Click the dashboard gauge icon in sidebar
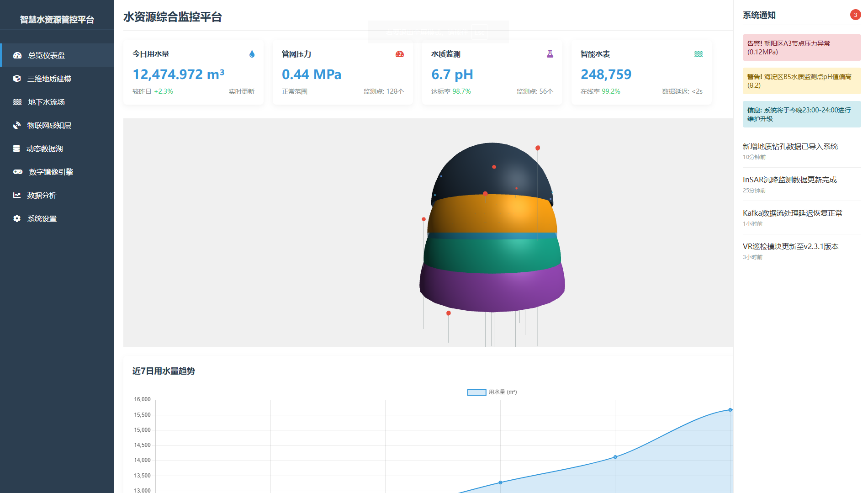The height and width of the screenshot is (493, 868). (17, 55)
